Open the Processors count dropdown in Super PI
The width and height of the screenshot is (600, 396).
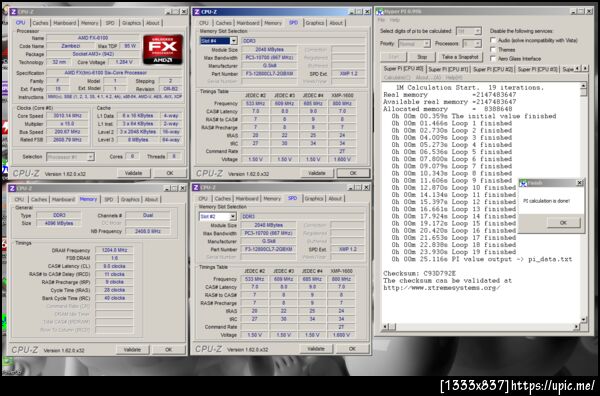[x=478, y=44]
